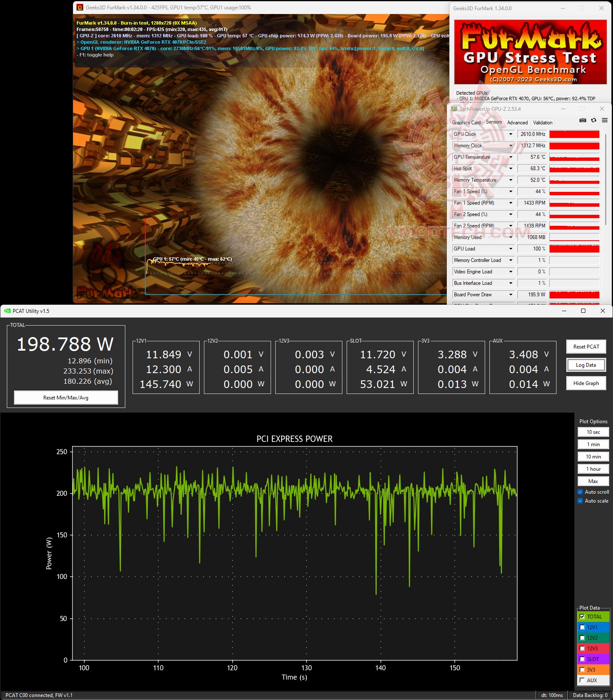Viewport: 613px width, 700px height.
Task: Open Fan 1 Speed (%) dropdown
Action: (x=511, y=191)
